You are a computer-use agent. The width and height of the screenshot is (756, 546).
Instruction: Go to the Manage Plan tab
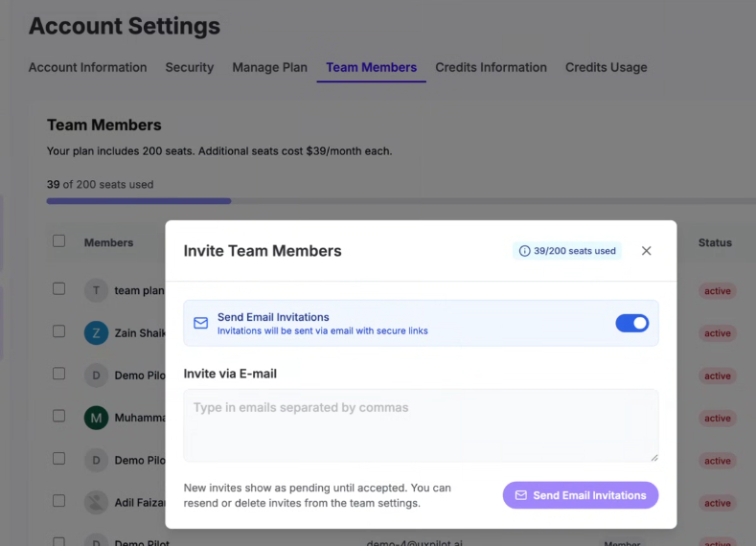[x=269, y=68]
